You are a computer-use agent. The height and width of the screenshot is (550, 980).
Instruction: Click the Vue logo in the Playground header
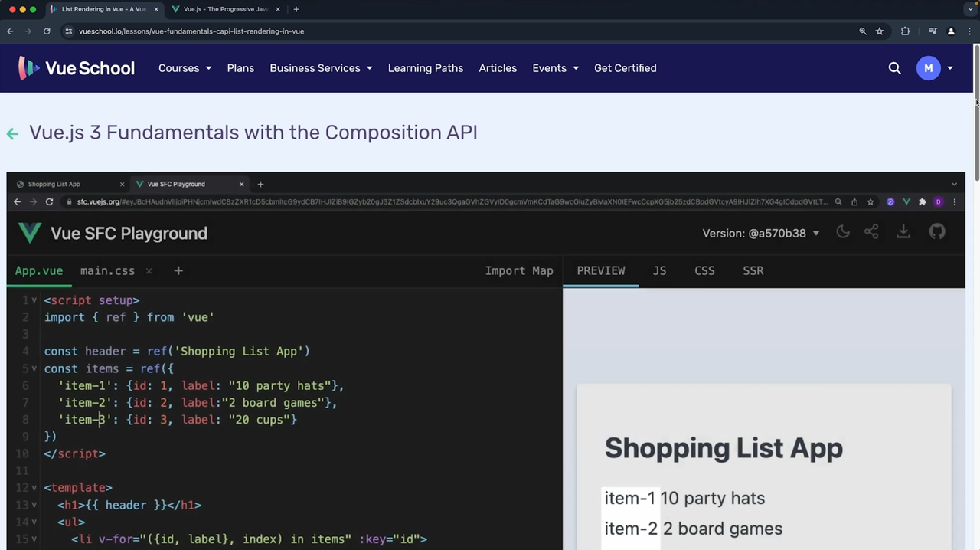[x=29, y=233]
